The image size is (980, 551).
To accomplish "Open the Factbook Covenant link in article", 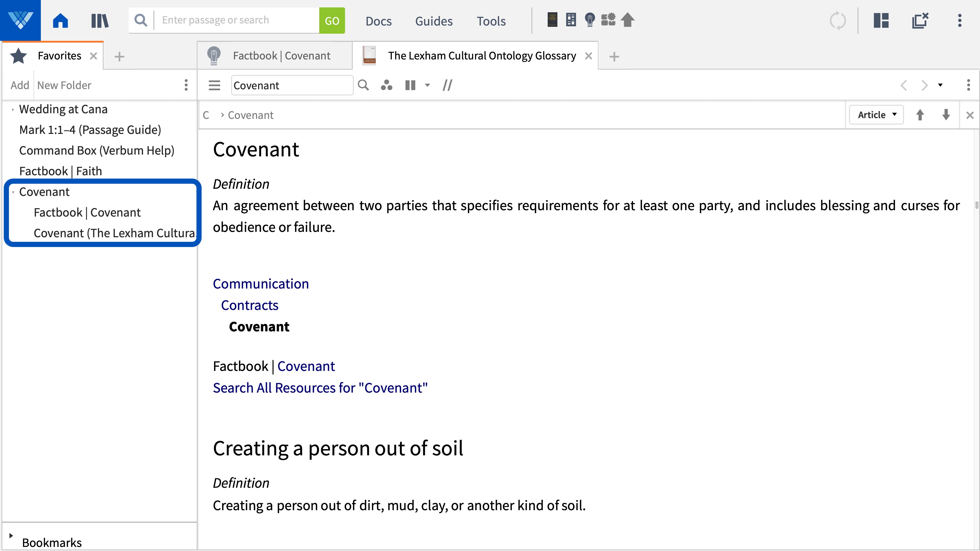I will point(306,366).
